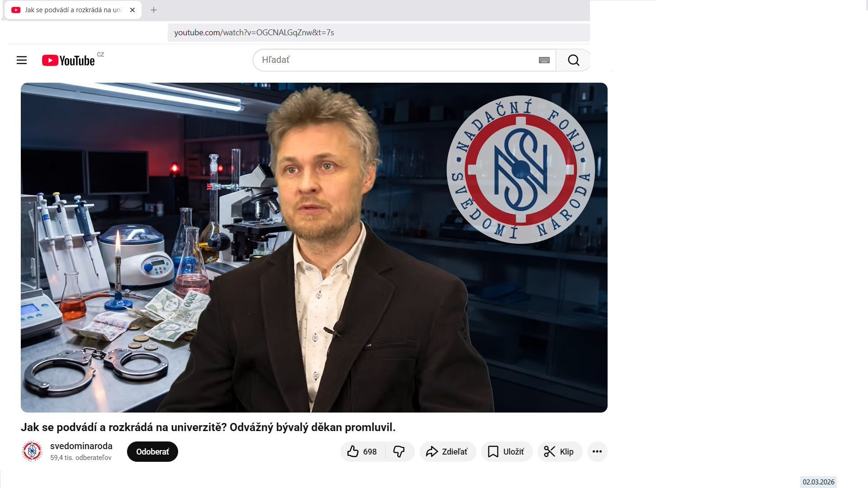Screen dimensions: 868x488
Task: Create a clip with Klip button
Action: (x=559, y=451)
